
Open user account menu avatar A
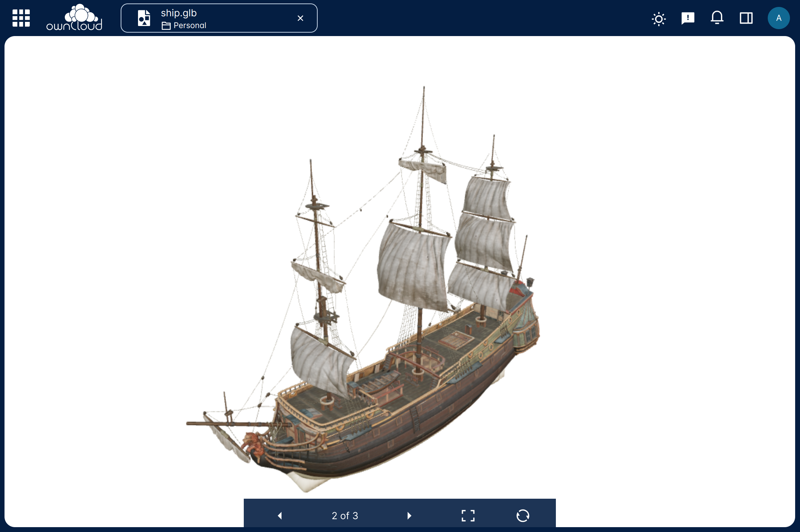(x=779, y=18)
